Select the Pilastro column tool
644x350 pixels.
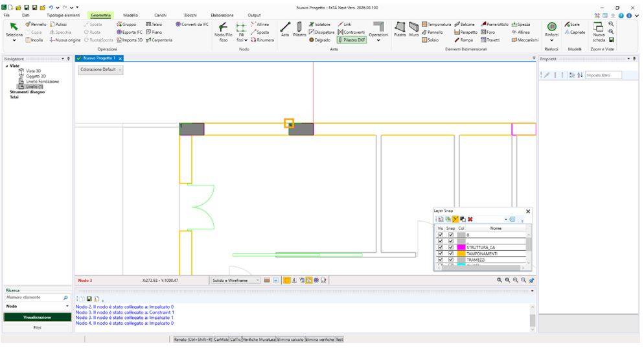click(299, 30)
